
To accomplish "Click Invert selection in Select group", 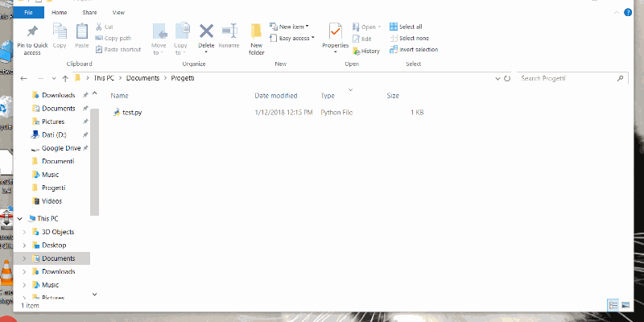I will pyautogui.click(x=414, y=49).
